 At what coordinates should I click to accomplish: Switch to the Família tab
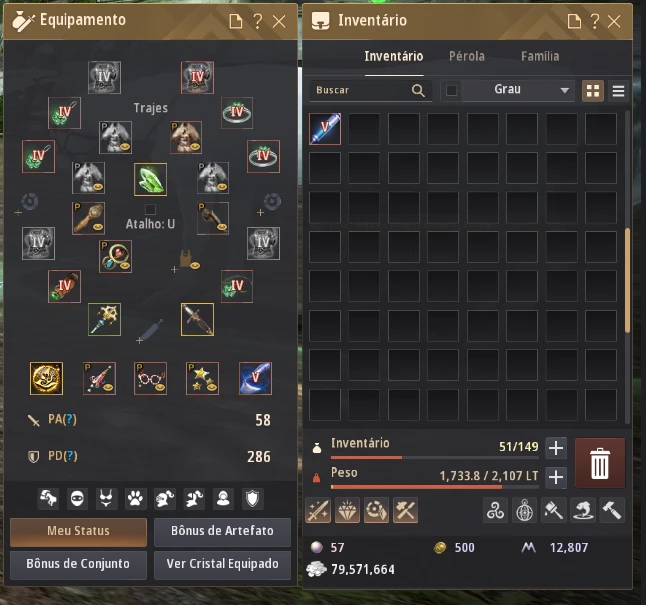[x=540, y=56]
